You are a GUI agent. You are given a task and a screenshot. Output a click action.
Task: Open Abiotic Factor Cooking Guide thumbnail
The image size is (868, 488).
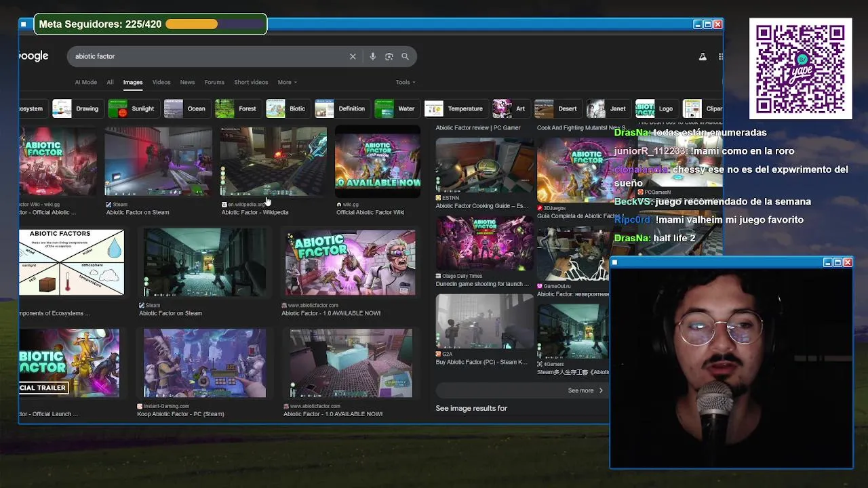[x=484, y=165]
